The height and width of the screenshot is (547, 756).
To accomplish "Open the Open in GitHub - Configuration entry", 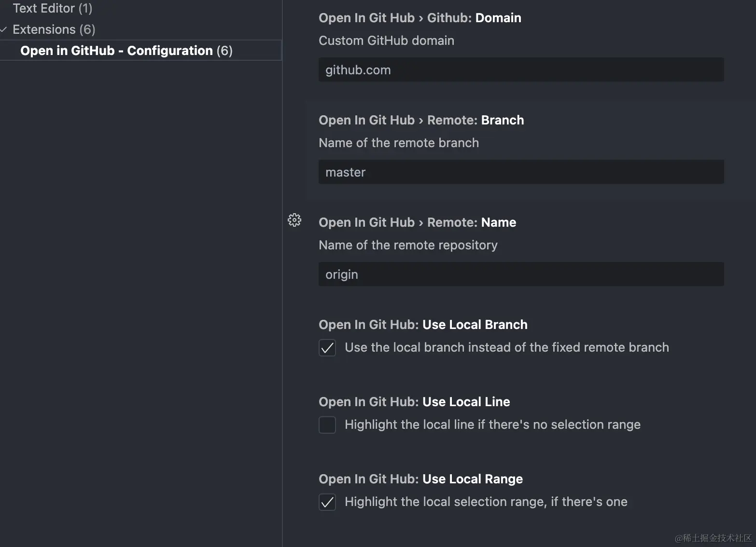I will tap(126, 51).
